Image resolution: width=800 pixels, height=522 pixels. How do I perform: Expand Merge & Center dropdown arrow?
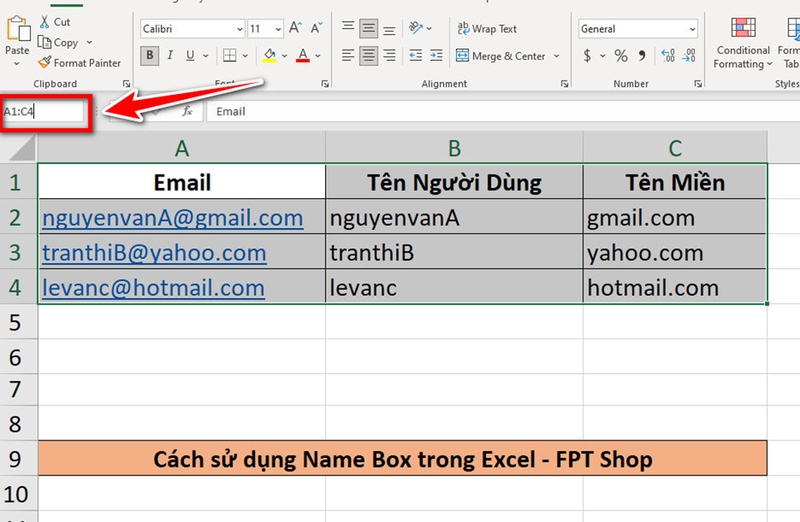[557, 56]
